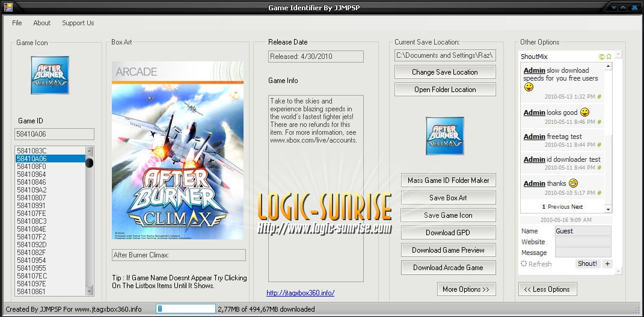The width and height of the screenshot is (644, 317).
Task: Click the Change Save Location button
Action: click(445, 72)
